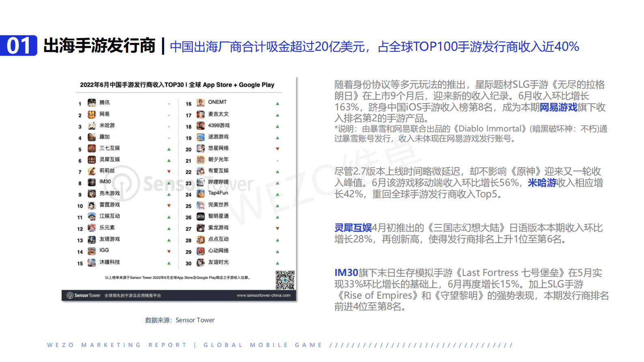
Task: Select the IGG logo icon
Action: click(x=92, y=251)
